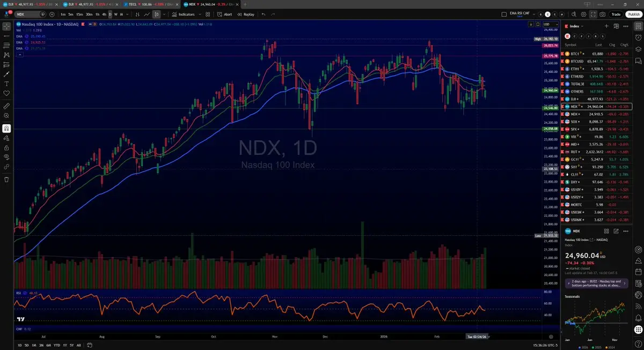Click the NDX symbol search field
644x350 pixels.
click(30, 14)
